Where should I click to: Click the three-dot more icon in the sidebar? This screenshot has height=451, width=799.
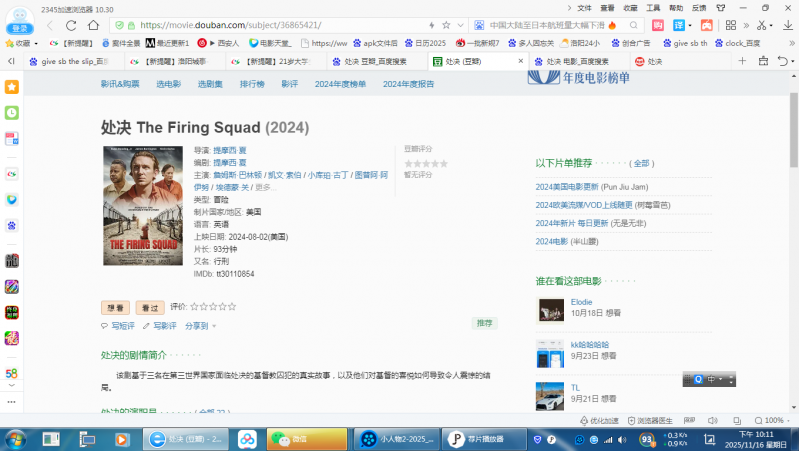(12, 402)
